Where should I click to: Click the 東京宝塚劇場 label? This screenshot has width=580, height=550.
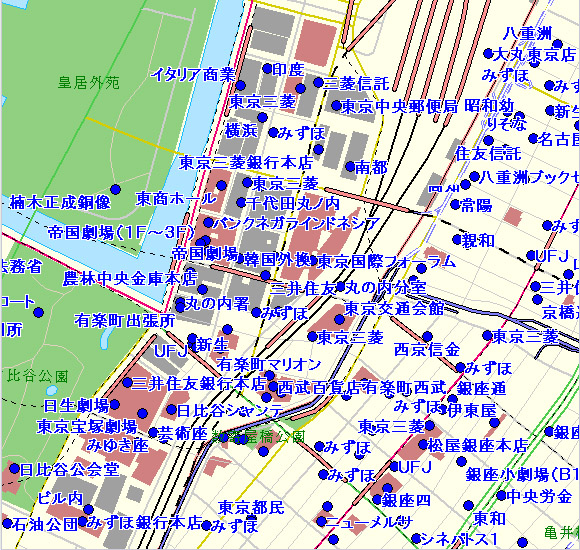pyautogui.click(x=87, y=426)
